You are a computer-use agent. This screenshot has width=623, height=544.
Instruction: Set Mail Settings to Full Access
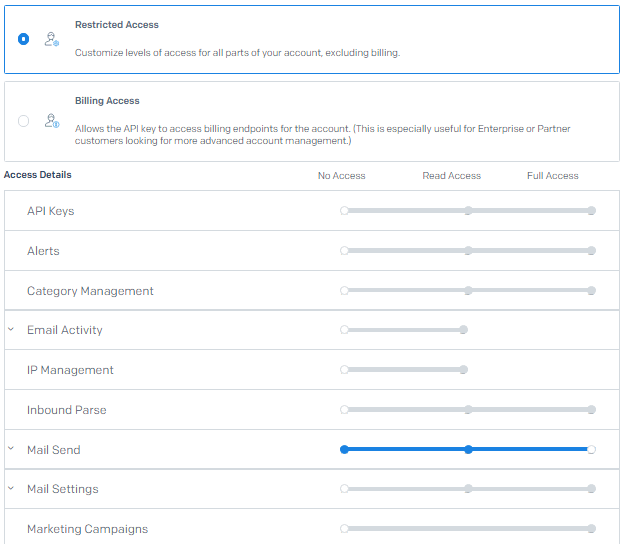tap(591, 489)
